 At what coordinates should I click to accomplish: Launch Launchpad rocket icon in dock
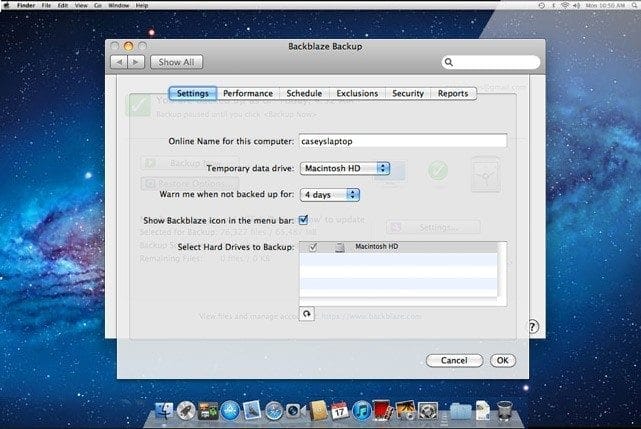coord(186,411)
